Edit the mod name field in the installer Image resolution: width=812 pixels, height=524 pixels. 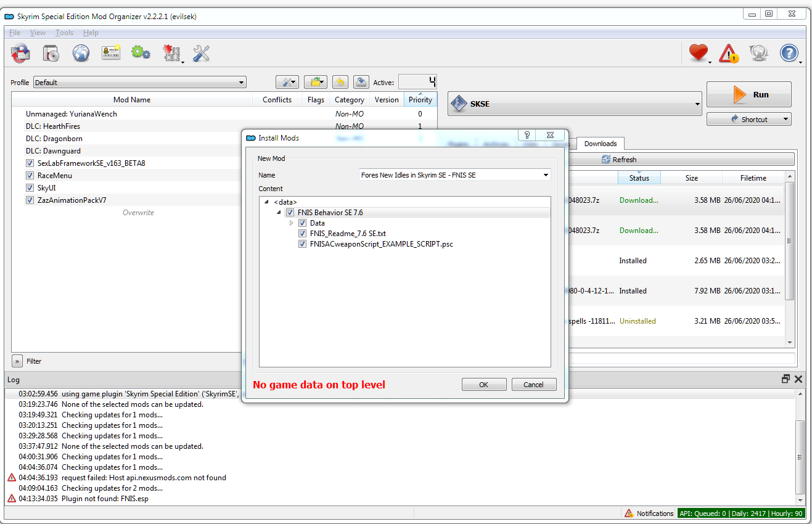coord(450,175)
